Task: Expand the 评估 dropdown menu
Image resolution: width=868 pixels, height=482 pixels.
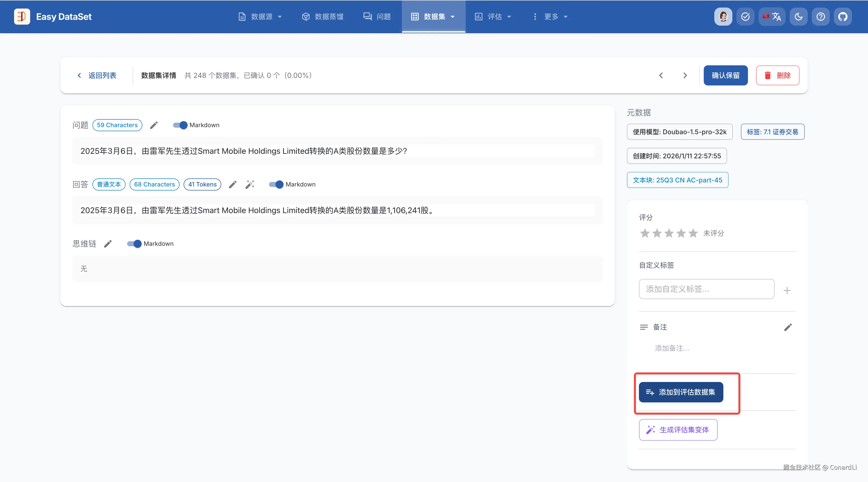Action: click(493, 17)
